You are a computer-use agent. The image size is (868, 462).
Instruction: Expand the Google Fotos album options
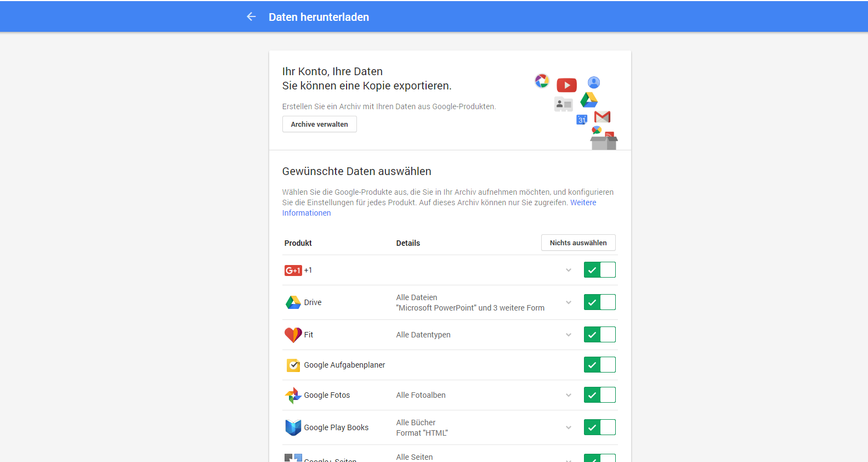tap(569, 395)
